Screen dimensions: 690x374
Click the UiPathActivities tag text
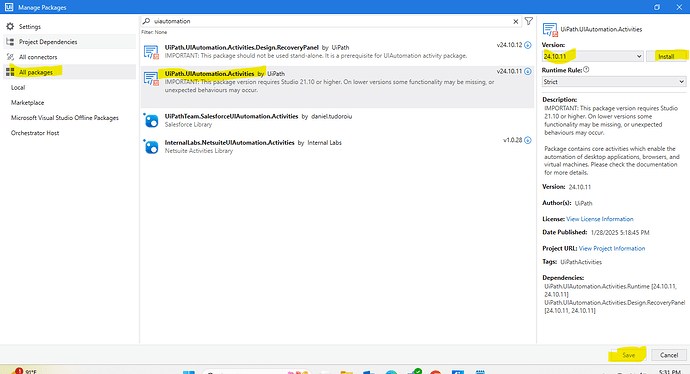point(581,262)
